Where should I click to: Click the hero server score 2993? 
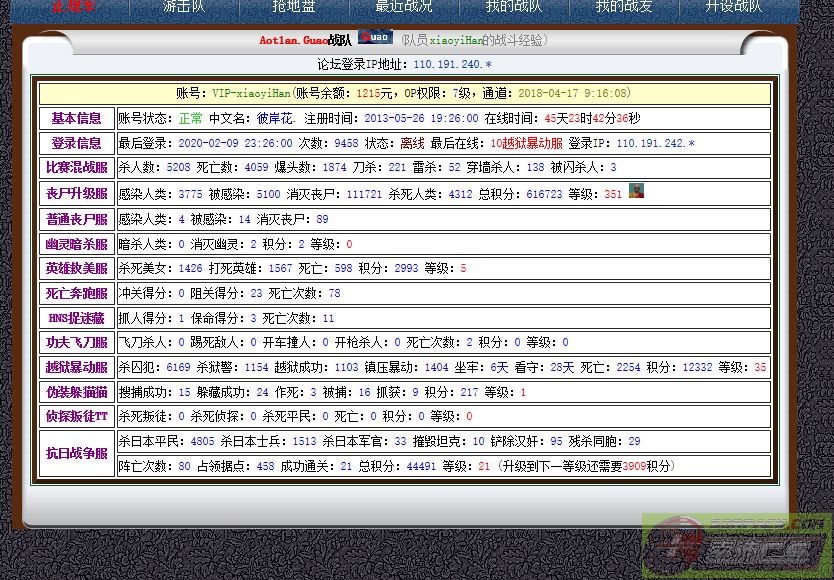pyautogui.click(x=406, y=268)
